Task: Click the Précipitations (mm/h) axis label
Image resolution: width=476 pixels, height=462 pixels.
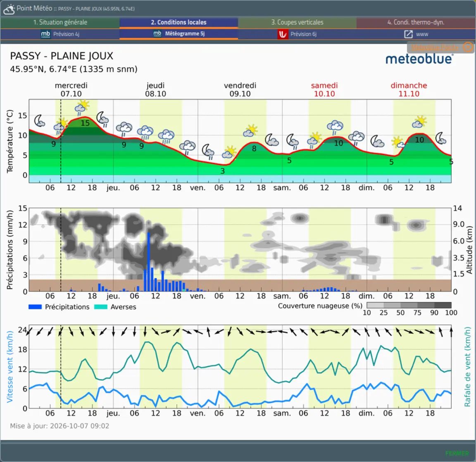Action: click(10, 250)
